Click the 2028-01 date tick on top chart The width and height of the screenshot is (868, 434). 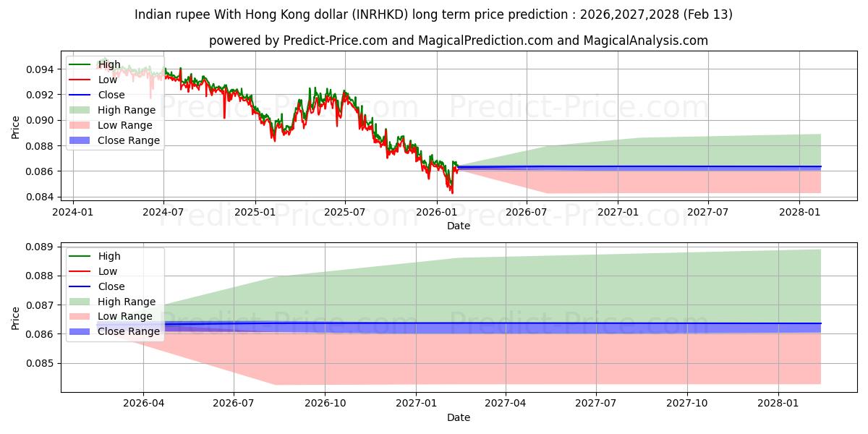[799, 211]
